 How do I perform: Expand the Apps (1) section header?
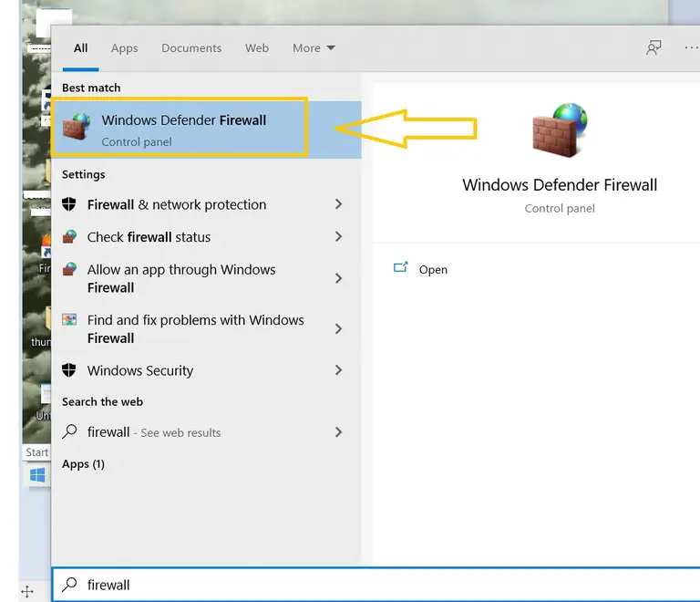click(x=84, y=464)
